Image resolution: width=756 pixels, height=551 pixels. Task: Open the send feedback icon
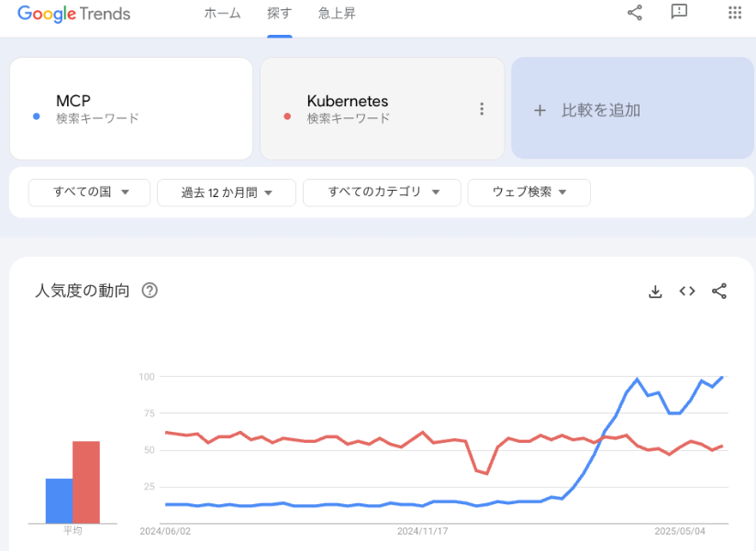679,12
